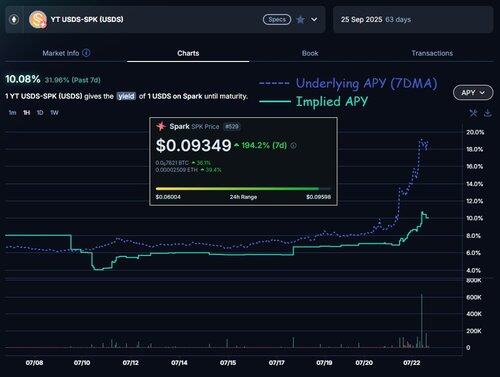500x377 pixels.
Task: Click the 31.98% (Past 7d) change text
Action: pos(72,80)
